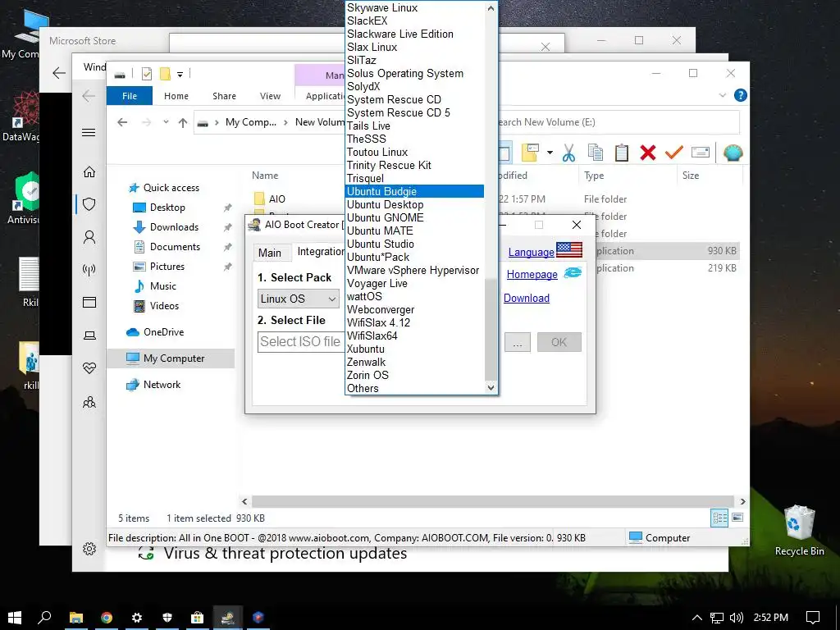840x630 pixels.
Task: Click the orange checkmark Properties icon
Action: 674,153
